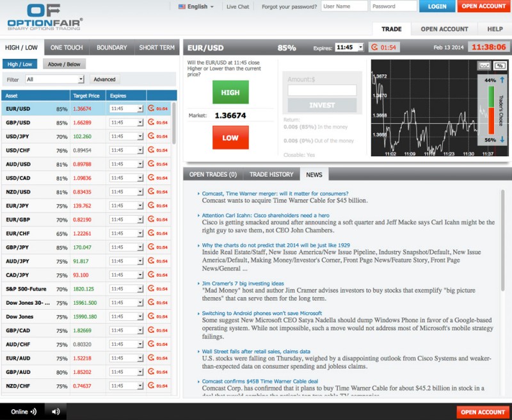Toggle the speaker sound icon in bottom bar

pos(56,412)
